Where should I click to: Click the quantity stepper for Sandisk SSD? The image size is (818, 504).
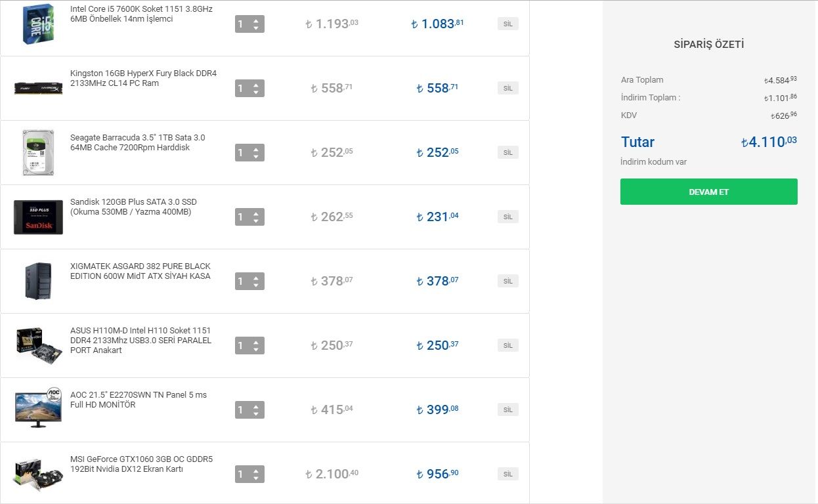(249, 217)
